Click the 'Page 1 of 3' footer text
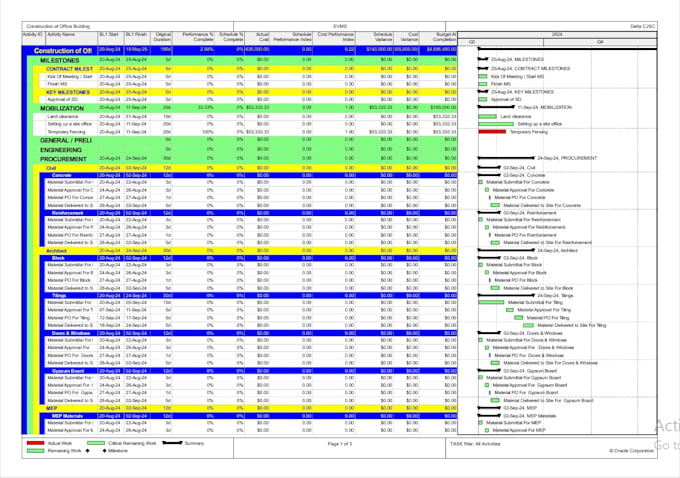The image size is (680, 478). point(340,444)
